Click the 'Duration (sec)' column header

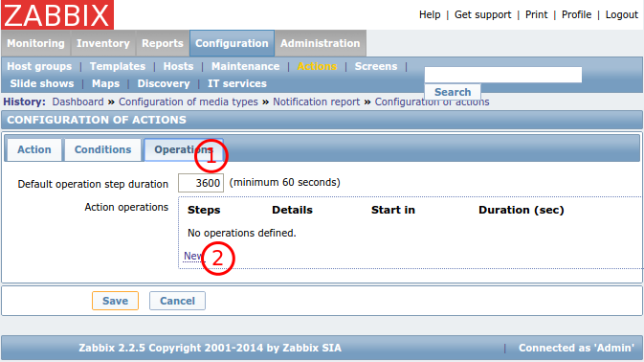coord(522,210)
